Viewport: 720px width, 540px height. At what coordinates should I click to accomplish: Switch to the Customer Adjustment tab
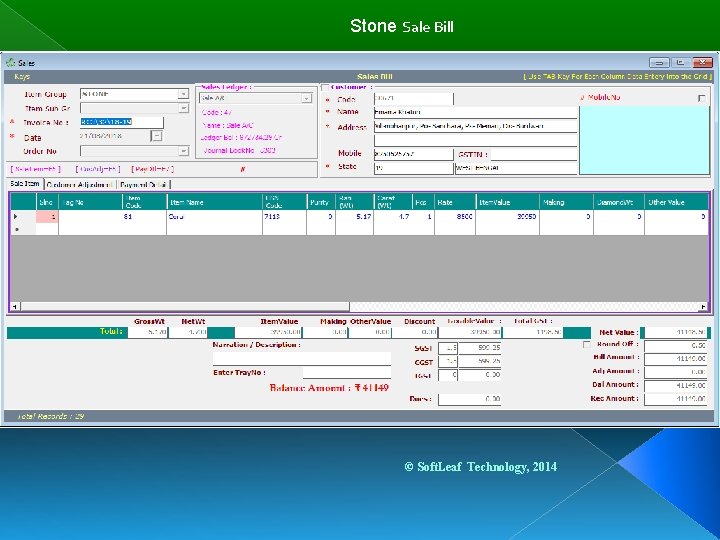click(x=79, y=185)
